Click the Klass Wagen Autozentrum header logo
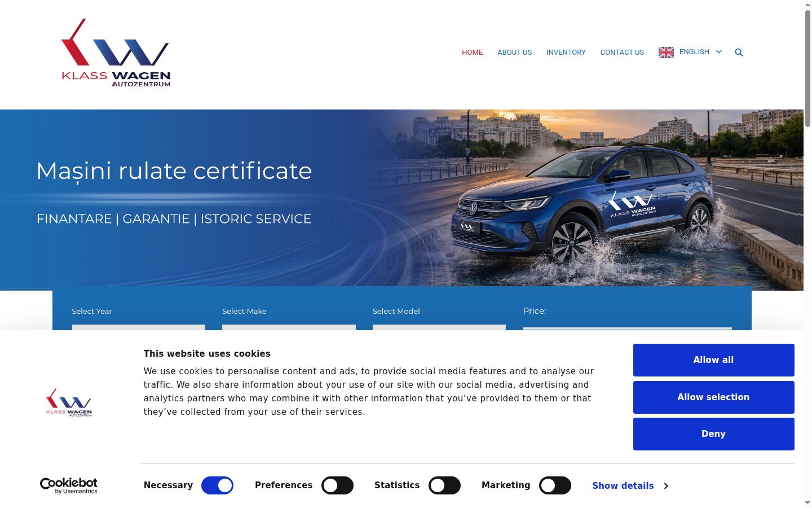812x508 pixels. 116,53
